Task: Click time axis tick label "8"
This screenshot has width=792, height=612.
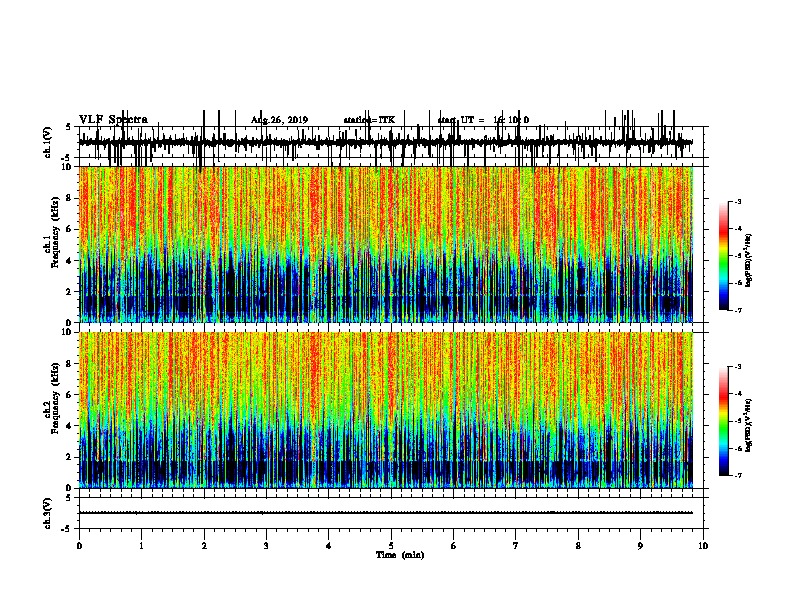Action: [x=578, y=546]
